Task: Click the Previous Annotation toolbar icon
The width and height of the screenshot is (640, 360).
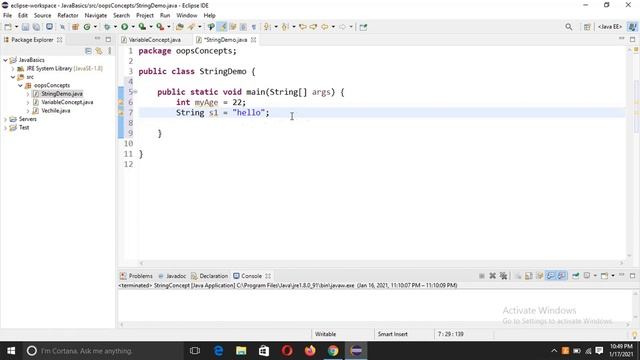Action: coord(285,27)
